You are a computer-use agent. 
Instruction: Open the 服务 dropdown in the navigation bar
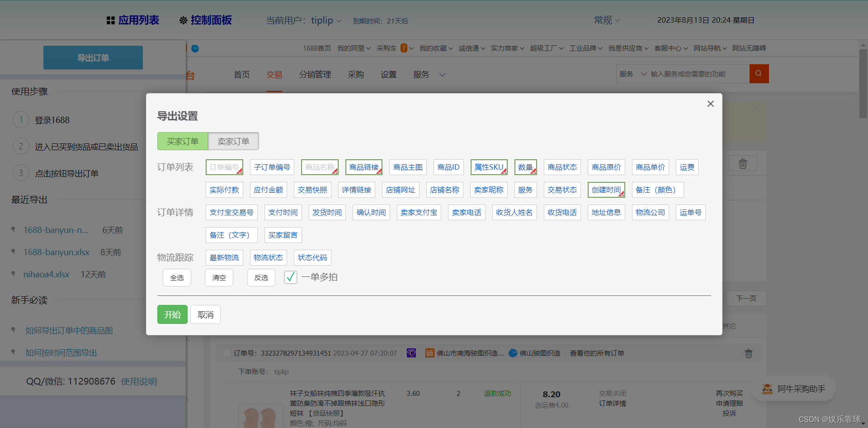click(428, 75)
